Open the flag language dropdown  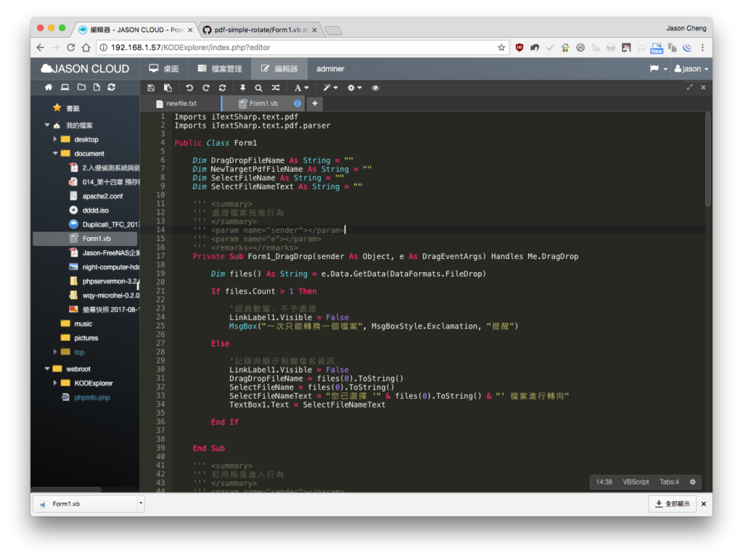659,69
